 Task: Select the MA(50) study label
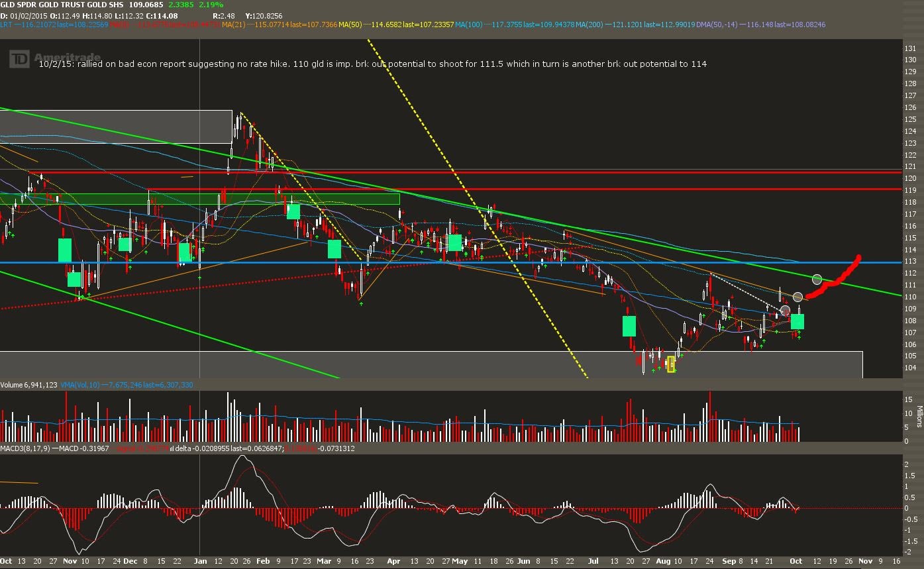[x=350, y=25]
